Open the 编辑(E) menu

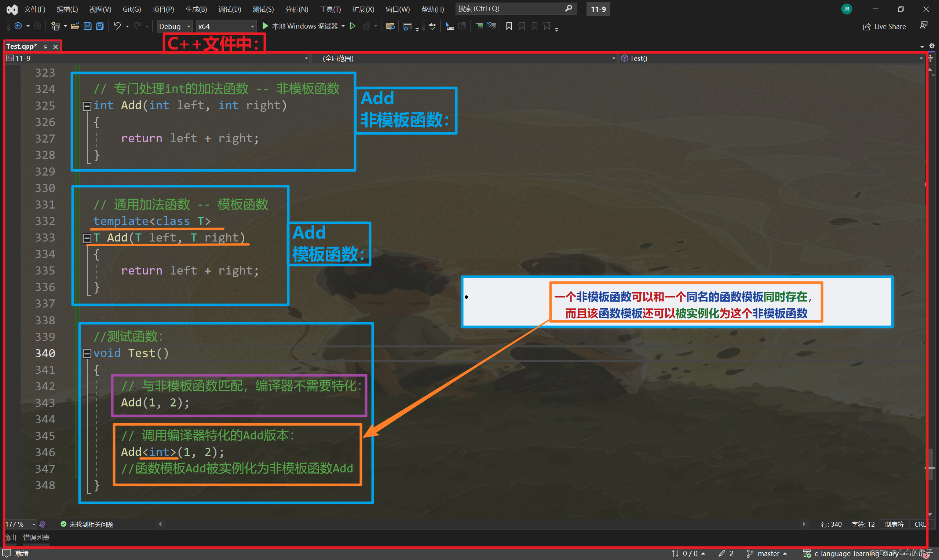(67, 9)
